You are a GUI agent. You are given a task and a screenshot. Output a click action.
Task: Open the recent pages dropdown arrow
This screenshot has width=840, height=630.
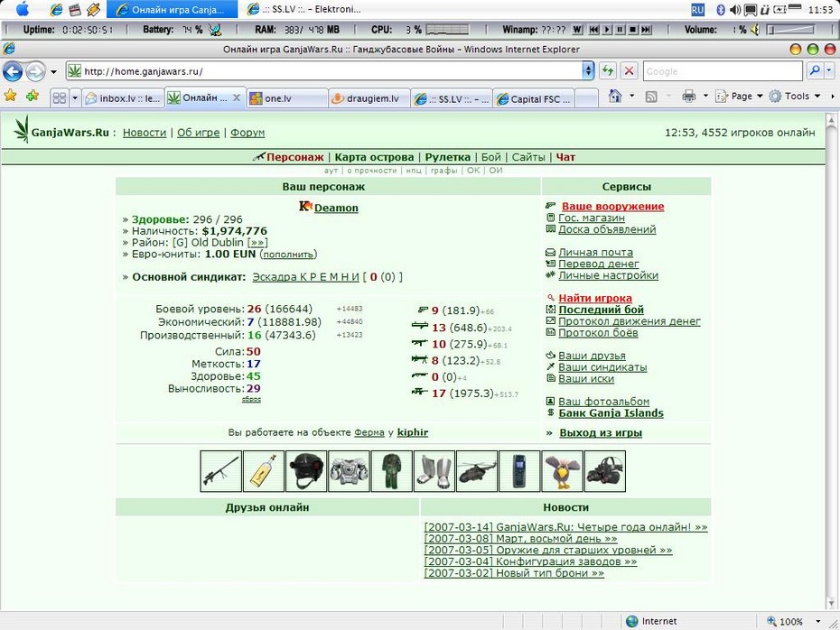click(x=53, y=71)
